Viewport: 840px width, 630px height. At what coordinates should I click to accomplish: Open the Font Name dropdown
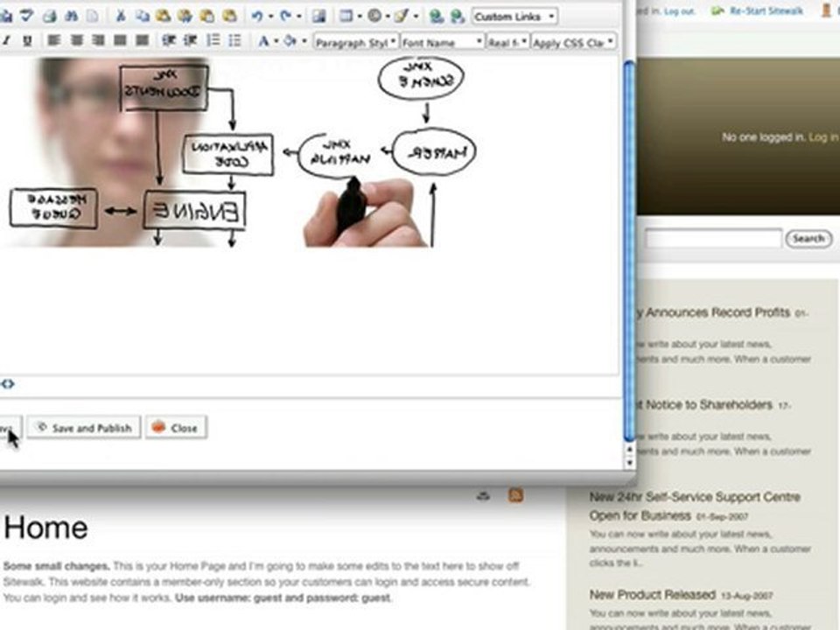coord(443,42)
